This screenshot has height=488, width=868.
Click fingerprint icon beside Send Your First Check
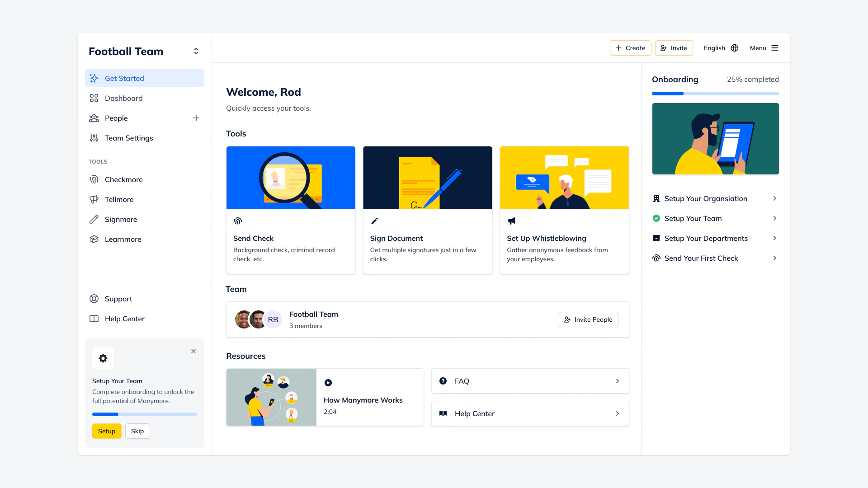coord(656,258)
